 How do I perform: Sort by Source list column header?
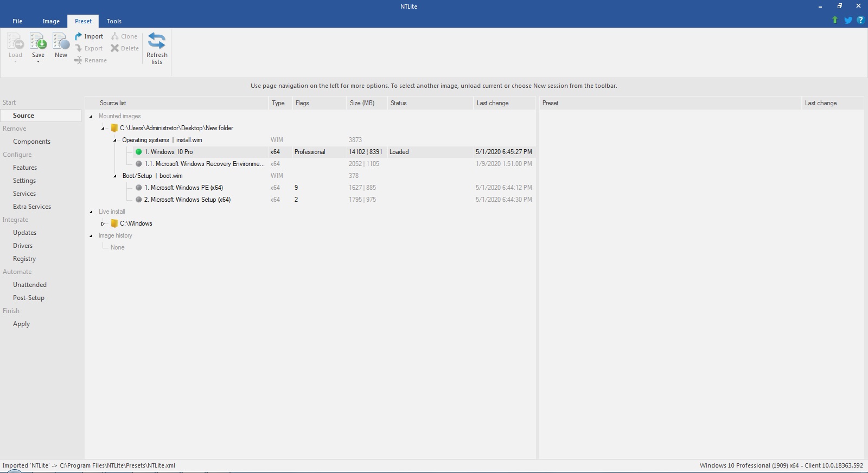[x=177, y=103]
